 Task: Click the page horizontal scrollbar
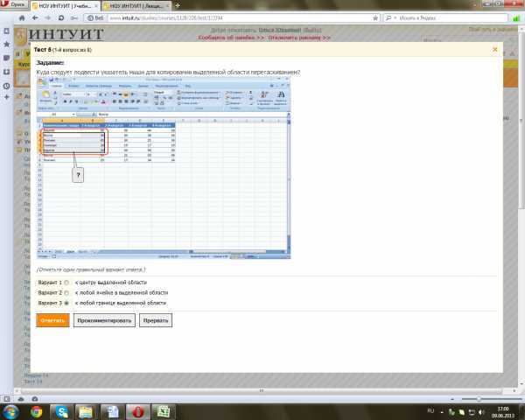(261, 390)
